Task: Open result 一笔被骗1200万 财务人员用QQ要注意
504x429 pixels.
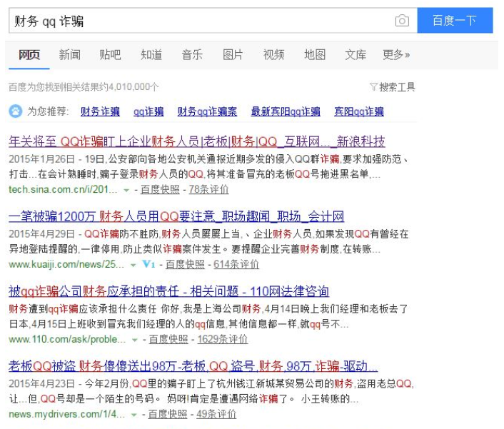Action: point(176,216)
